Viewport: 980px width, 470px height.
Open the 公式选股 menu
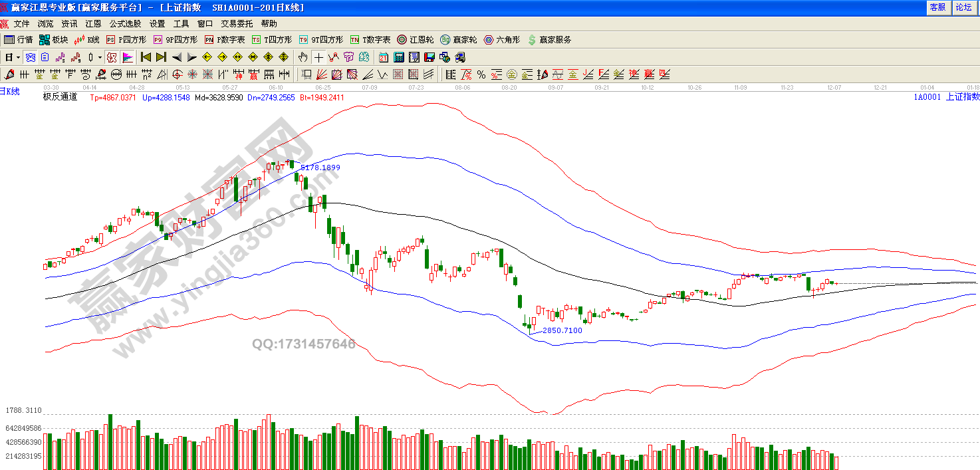pos(125,23)
